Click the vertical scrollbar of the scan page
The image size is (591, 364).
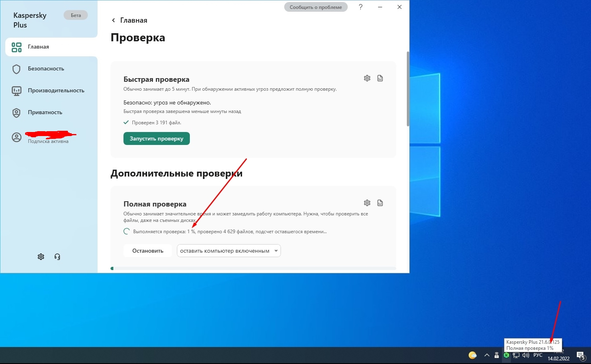pyautogui.click(x=408, y=89)
